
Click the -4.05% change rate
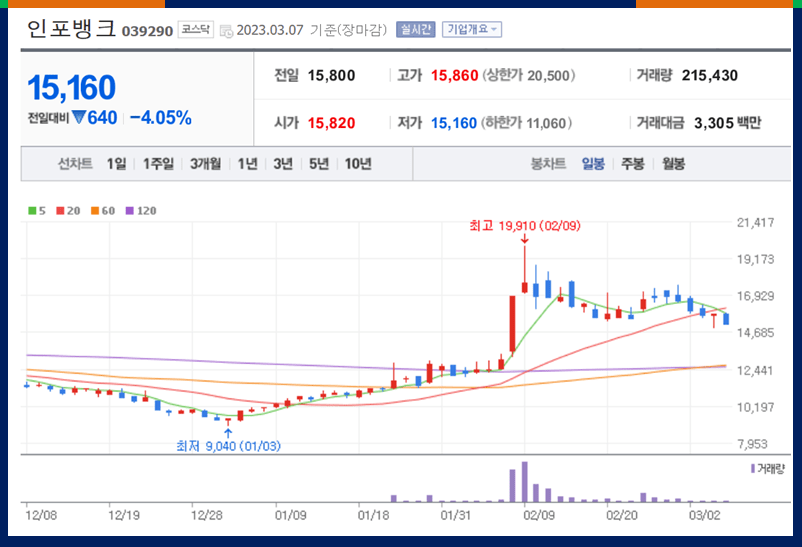tap(161, 118)
